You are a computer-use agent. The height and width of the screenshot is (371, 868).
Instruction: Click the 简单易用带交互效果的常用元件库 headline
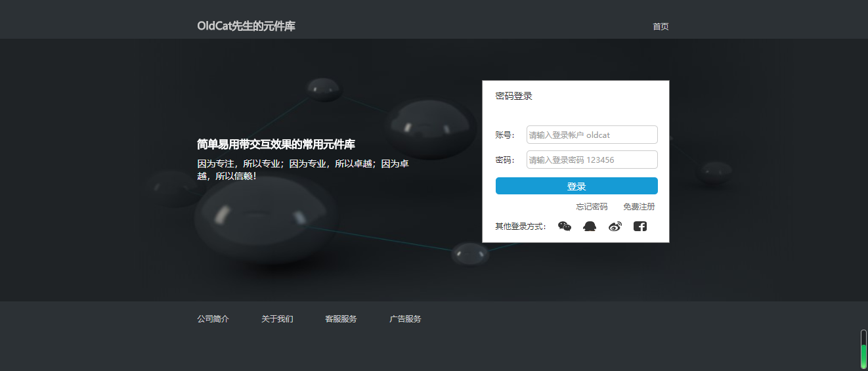276,144
